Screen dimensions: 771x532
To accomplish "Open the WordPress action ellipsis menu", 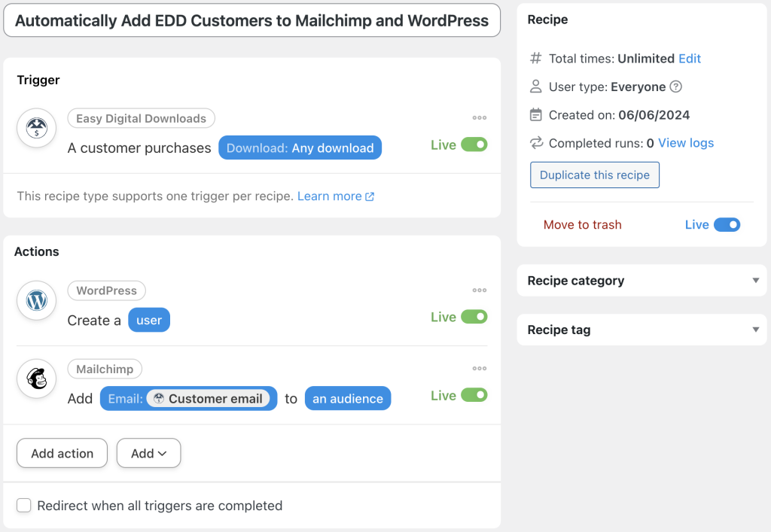I will [479, 290].
